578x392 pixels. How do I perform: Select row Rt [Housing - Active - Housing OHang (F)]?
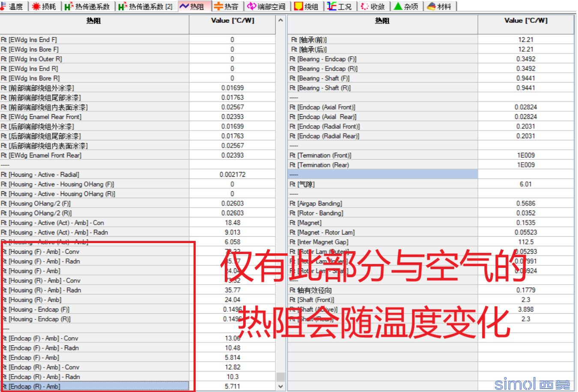94,184
